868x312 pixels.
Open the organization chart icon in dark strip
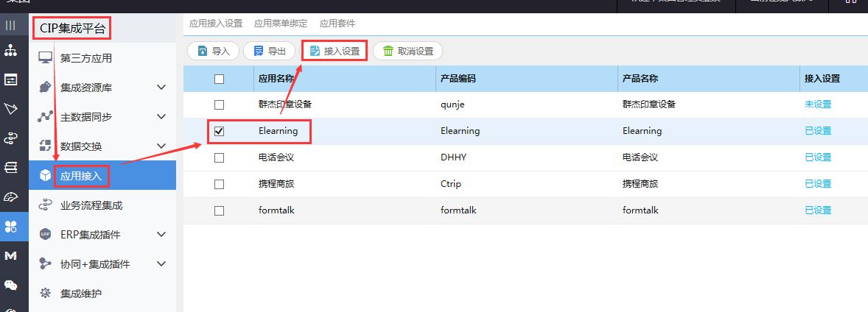[10, 51]
